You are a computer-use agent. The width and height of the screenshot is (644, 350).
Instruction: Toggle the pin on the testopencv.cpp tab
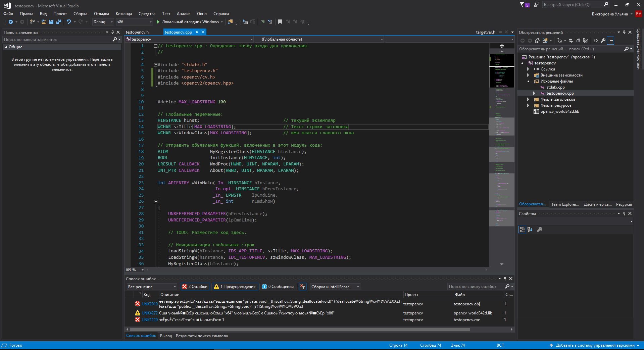[197, 32]
